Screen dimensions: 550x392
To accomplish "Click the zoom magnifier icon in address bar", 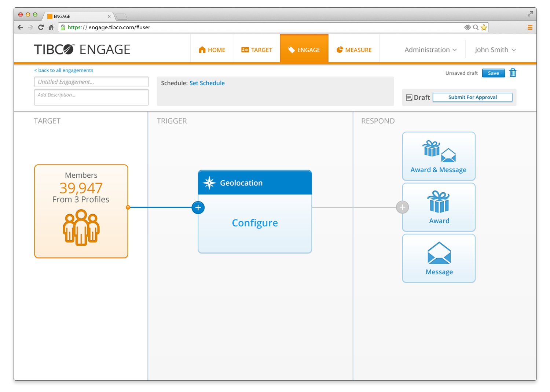I will [476, 27].
